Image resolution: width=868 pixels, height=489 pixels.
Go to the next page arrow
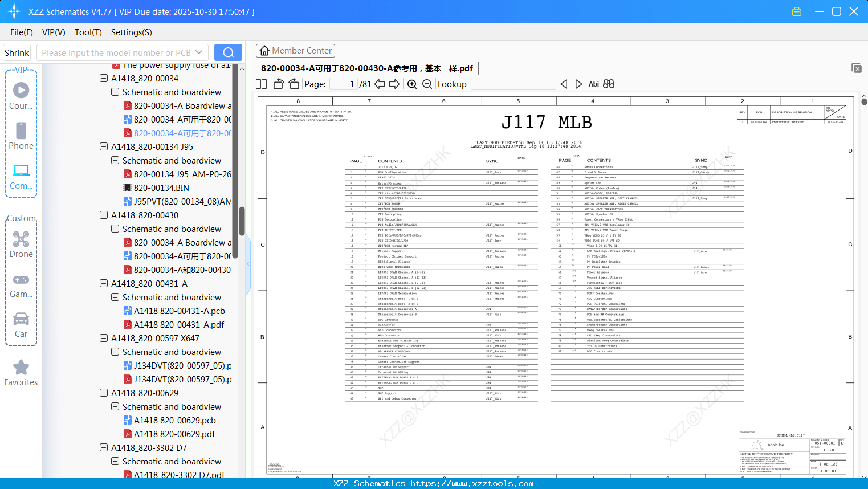pos(394,84)
